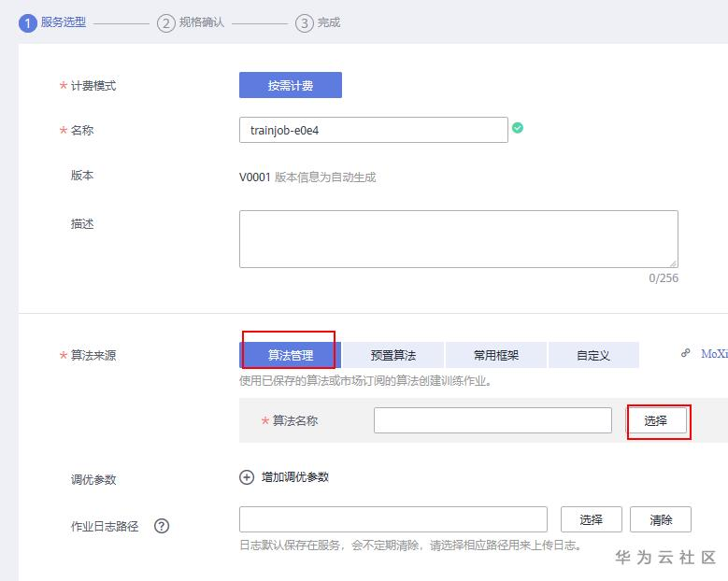728x581 pixels.
Task: Open the help icon beside 作业日志路径
Action: [162, 526]
